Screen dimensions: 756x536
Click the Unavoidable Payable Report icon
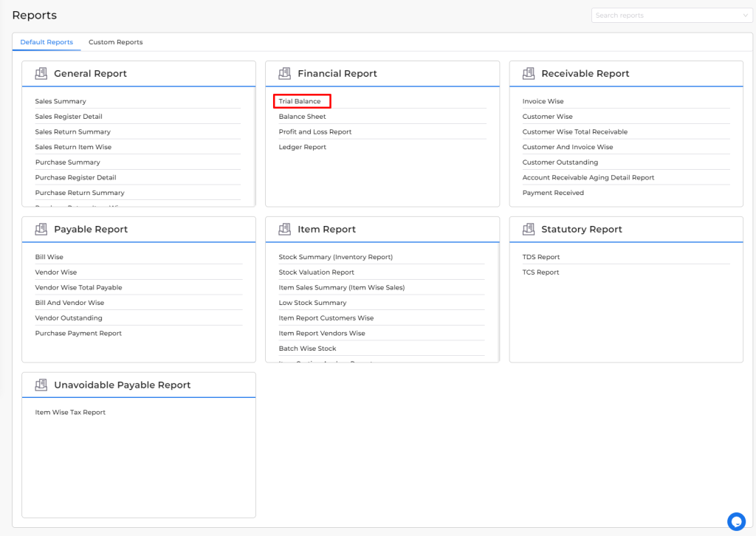tap(41, 385)
